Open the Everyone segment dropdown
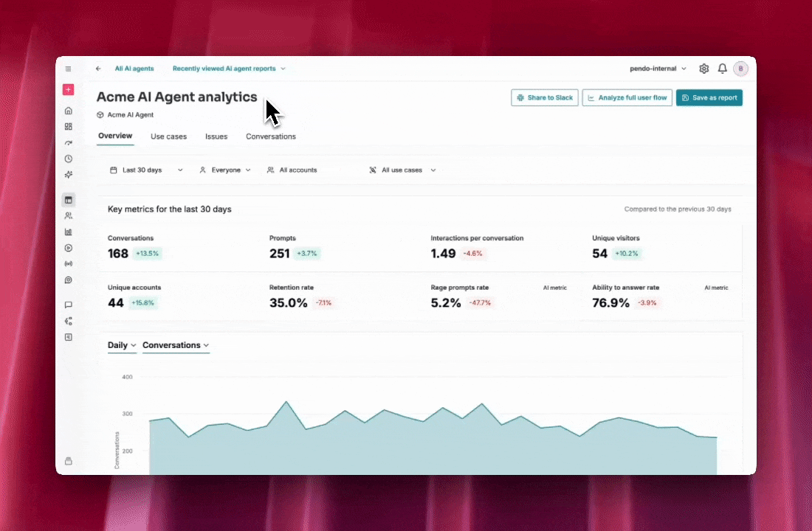This screenshot has height=531, width=812. click(225, 170)
